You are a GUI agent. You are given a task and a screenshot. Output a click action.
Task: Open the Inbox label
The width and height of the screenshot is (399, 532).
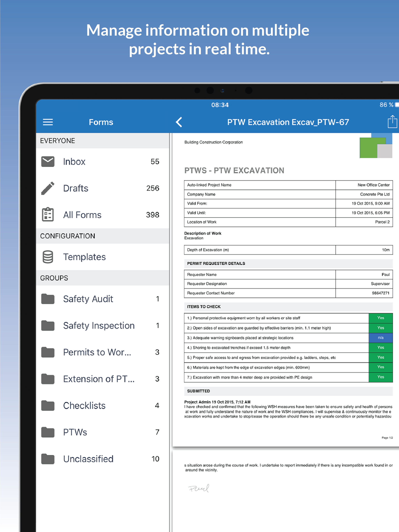(x=74, y=162)
